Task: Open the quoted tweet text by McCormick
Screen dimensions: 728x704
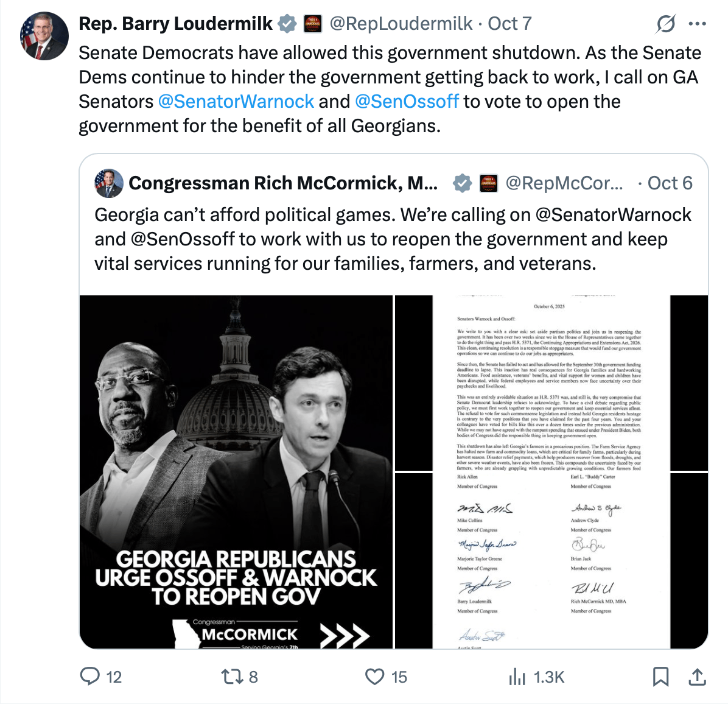Action: (393, 239)
